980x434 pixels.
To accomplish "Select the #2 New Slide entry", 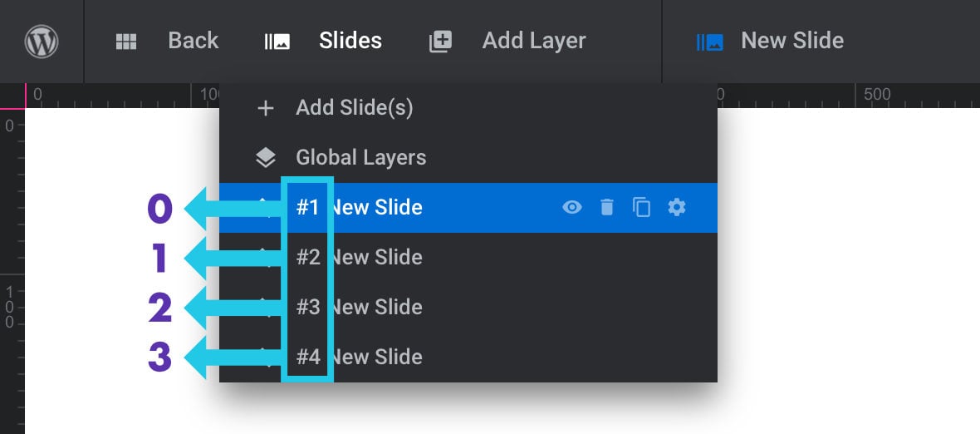I will tap(378, 257).
